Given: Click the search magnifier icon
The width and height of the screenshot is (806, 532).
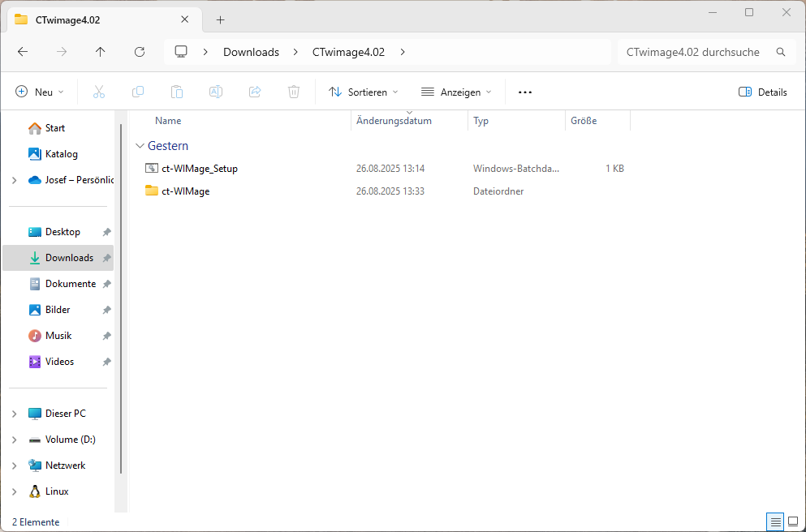Looking at the screenshot, I should [x=781, y=52].
